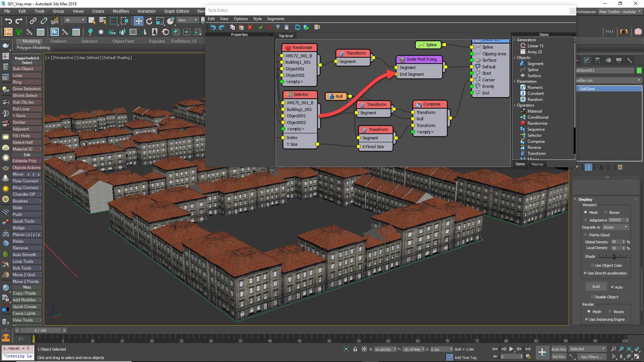Open the Utilities wrench panel tab
The height and width of the screenshot is (362, 644).
pos(629,60)
